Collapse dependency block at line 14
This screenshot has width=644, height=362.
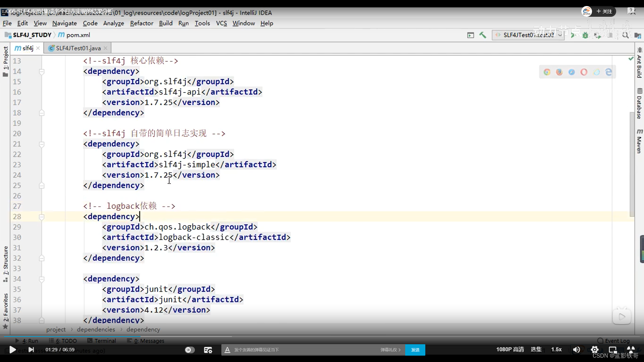(42, 71)
